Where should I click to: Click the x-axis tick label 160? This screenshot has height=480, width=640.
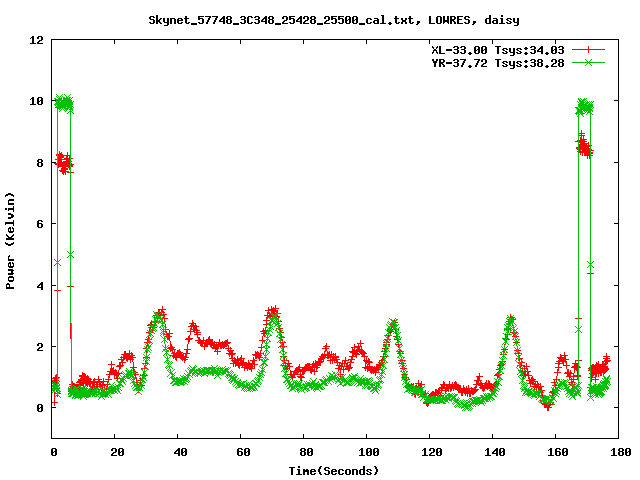coord(558,452)
